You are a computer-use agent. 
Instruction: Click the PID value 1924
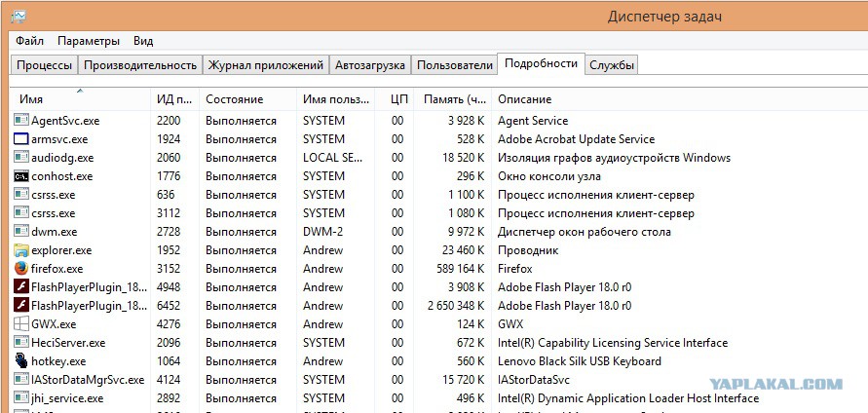169,139
